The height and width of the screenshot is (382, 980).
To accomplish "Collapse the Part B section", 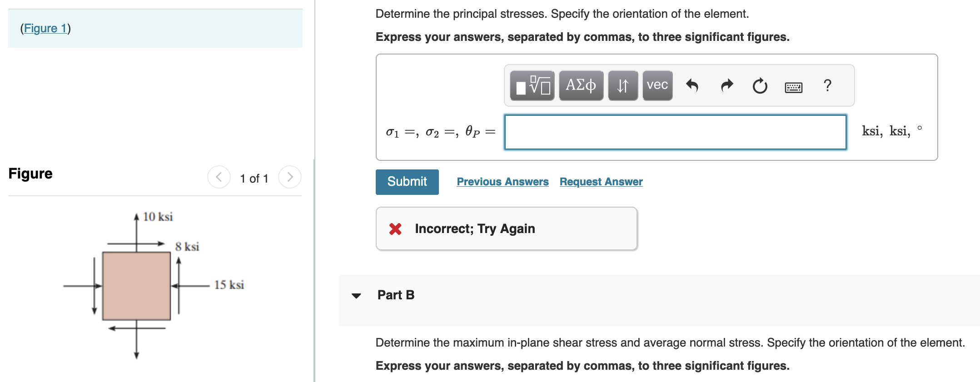I will pyautogui.click(x=357, y=295).
